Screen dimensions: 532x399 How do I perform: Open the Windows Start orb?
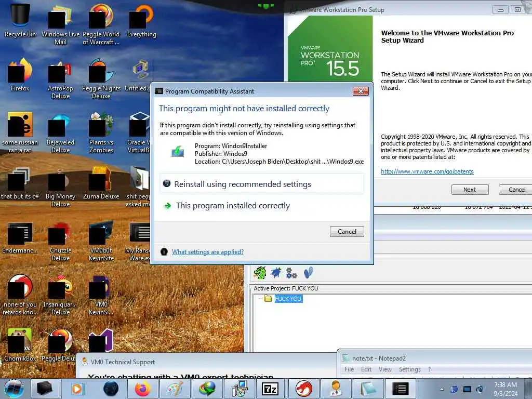click(14, 389)
